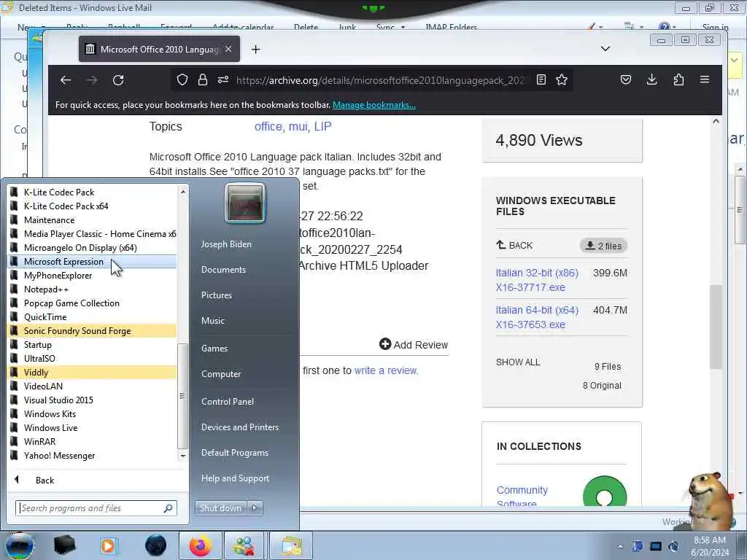The height and width of the screenshot is (560, 747).
Task: Open the Add Review plus icon
Action: click(385, 344)
